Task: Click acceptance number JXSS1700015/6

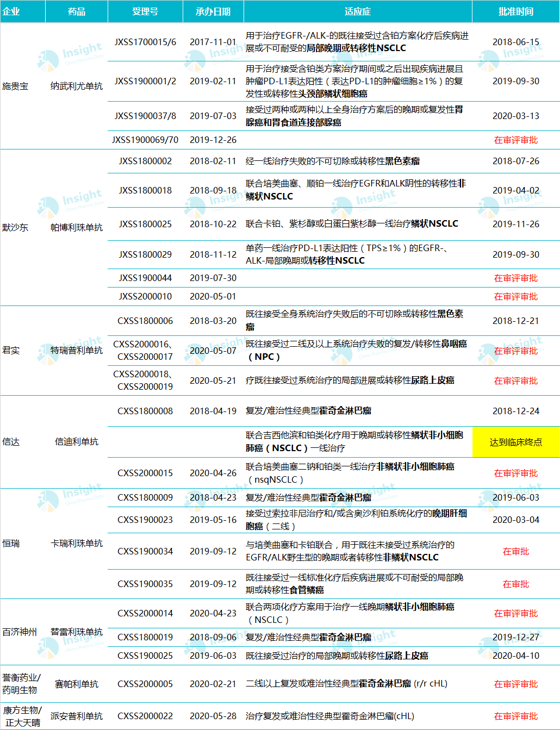Action: pos(145,42)
